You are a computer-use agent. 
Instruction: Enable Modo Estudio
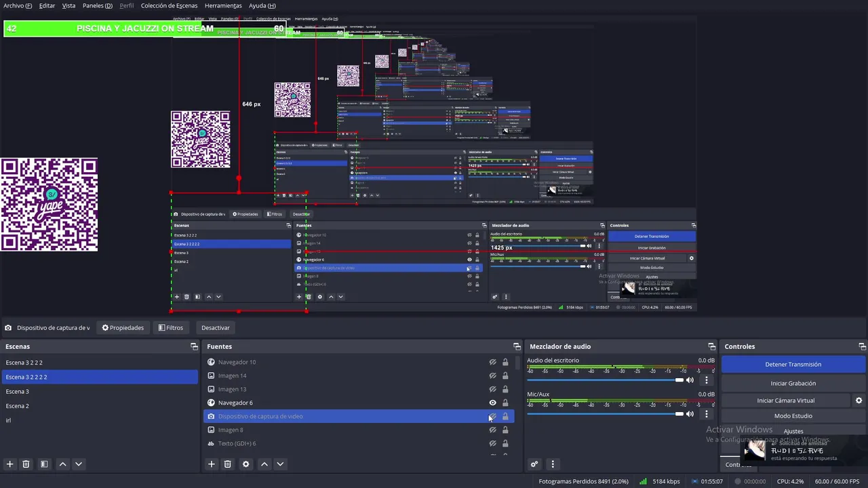(x=793, y=416)
